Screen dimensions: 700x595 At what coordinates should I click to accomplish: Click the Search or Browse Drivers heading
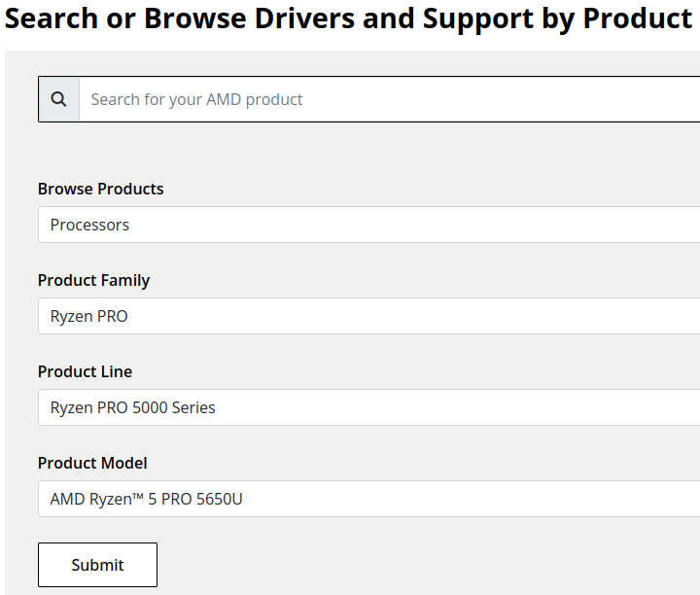tap(348, 18)
